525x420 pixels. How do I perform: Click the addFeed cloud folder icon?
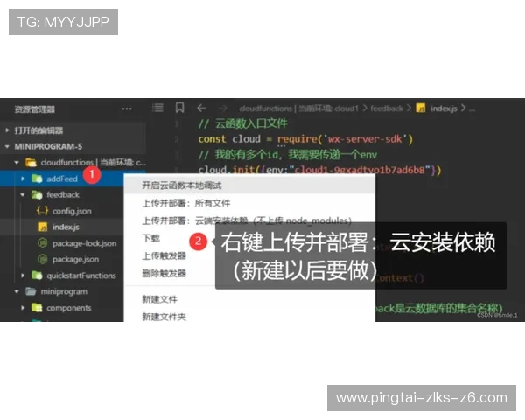click(37, 178)
